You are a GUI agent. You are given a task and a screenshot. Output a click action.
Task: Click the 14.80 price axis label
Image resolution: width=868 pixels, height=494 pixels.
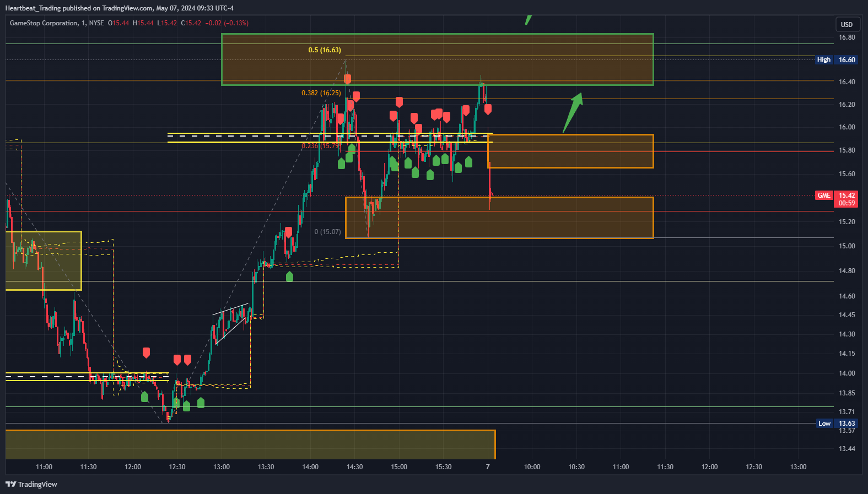coord(847,271)
